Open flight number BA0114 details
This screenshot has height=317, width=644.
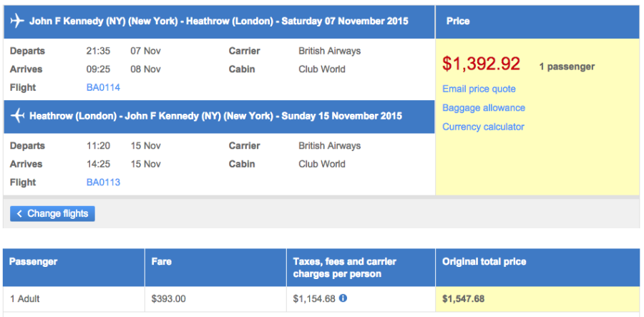pos(103,87)
